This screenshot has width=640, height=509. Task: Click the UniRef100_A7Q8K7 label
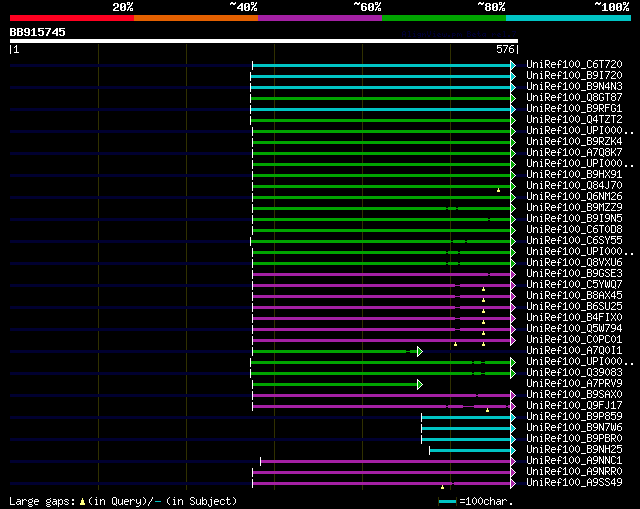574,153
